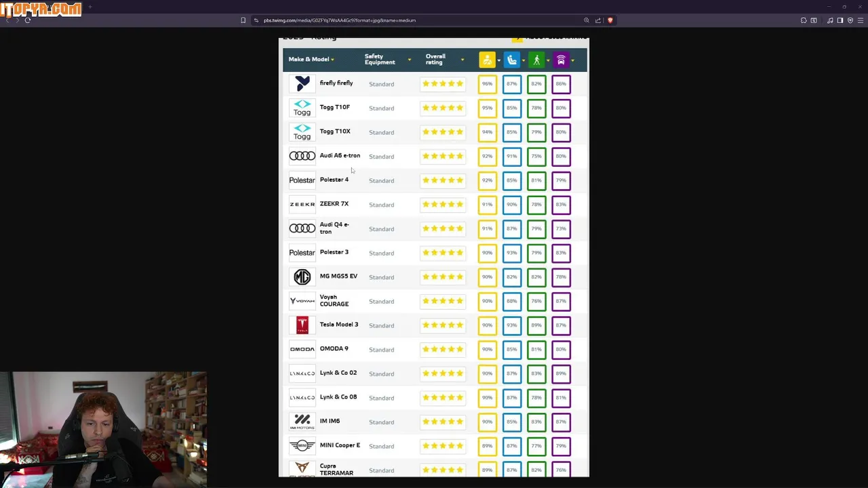Toggle the browser sidebar panel icon
This screenshot has width=868, height=488.
click(x=840, y=20)
